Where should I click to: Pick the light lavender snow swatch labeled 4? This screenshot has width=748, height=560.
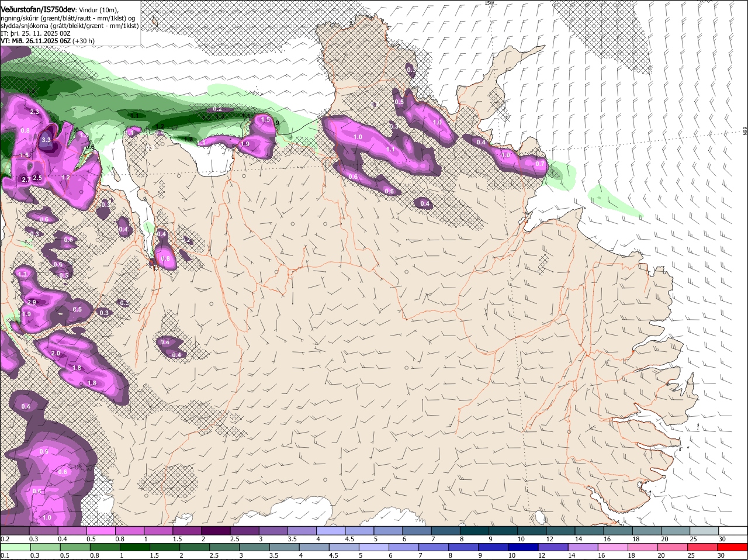point(331,531)
